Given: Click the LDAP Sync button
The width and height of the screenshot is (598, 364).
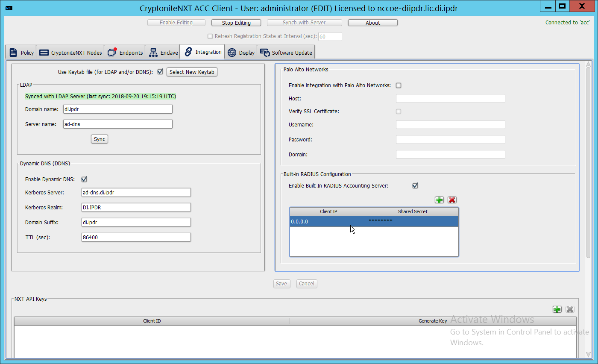Looking at the screenshot, I should (x=100, y=139).
